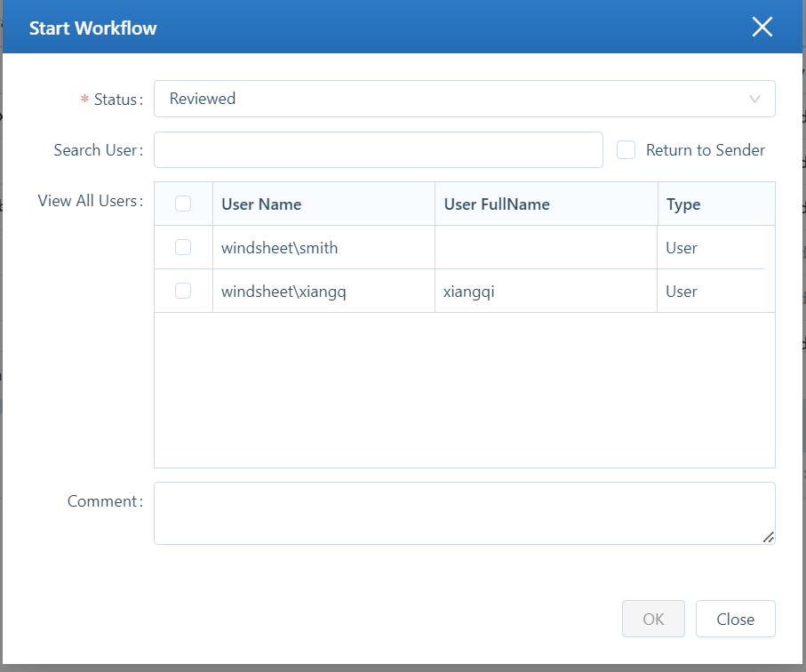Focus the Search User text field
Viewport: 806px width, 672px height.
point(379,150)
